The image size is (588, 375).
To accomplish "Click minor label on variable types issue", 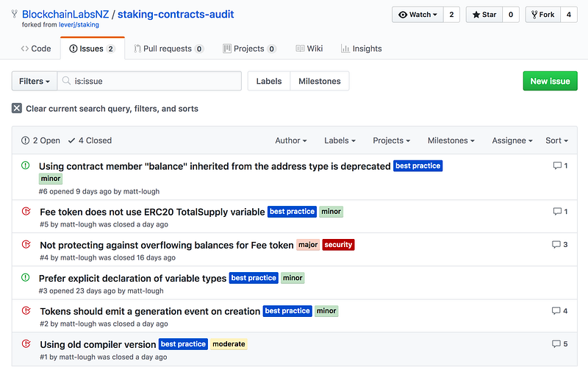I will (293, 278).
